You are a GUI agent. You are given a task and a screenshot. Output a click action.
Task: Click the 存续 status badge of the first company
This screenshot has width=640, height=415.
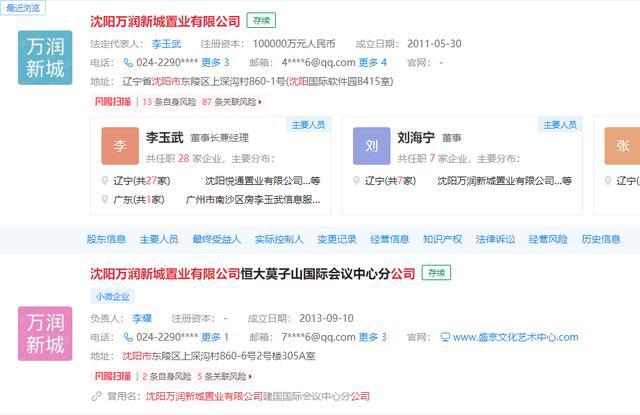(261, 20)
